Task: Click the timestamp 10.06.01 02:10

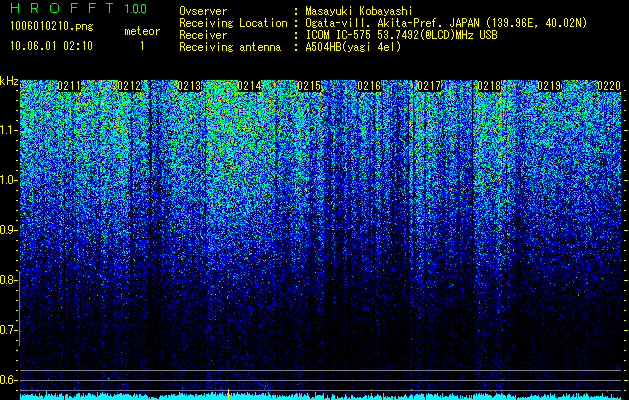Action: [x=51, y=46]
